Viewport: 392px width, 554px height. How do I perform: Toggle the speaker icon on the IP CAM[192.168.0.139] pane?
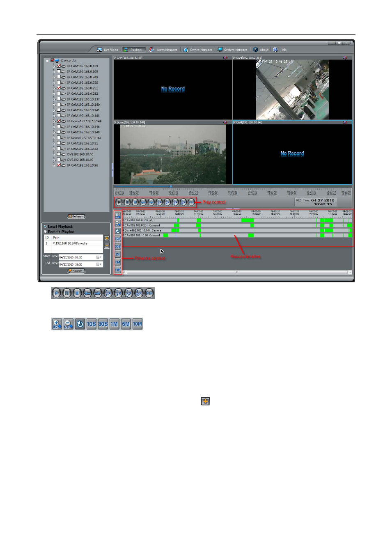pyautogui.click(x=225, y=58)
